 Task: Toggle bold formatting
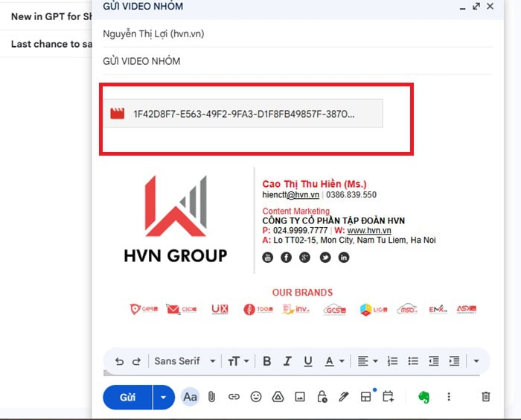coord(267,361)
